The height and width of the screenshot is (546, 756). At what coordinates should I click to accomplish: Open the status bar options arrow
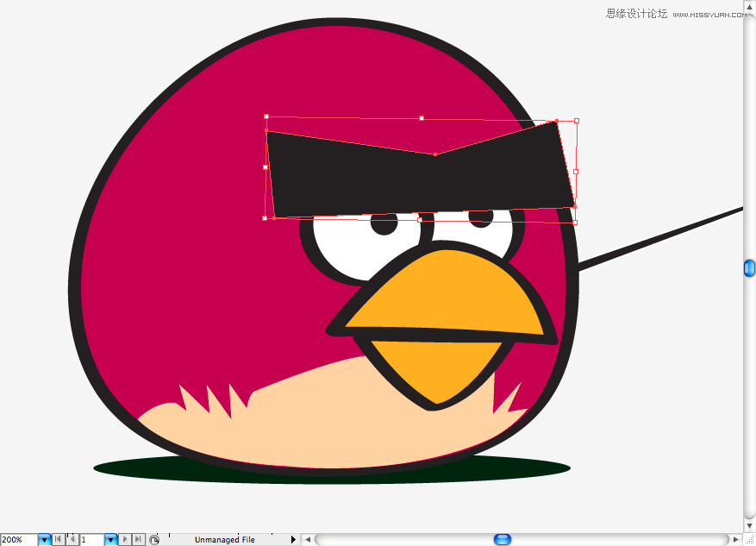[x=293, y=540]
